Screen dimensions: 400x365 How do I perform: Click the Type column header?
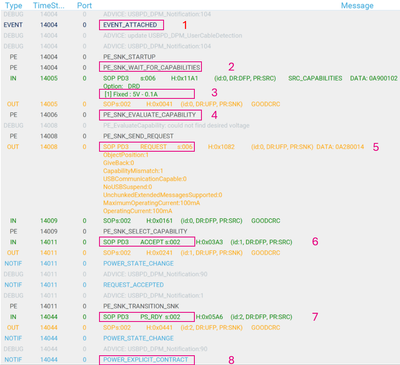click(x=13, y=6)
